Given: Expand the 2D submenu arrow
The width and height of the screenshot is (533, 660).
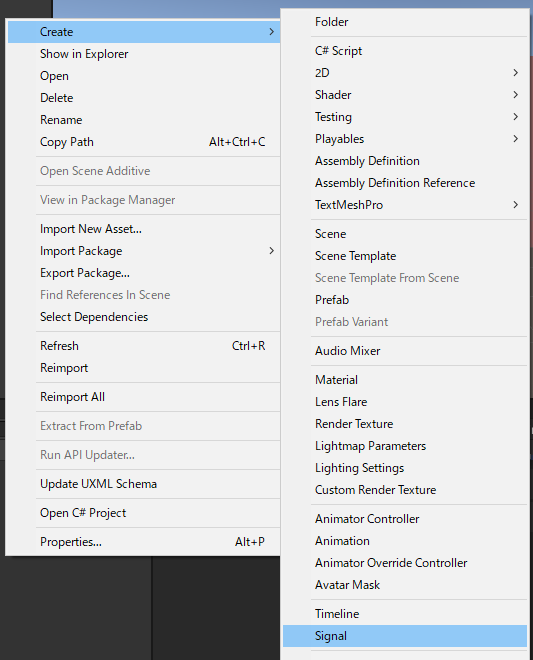Looking at the screenshot, I should tap(516, 73).
